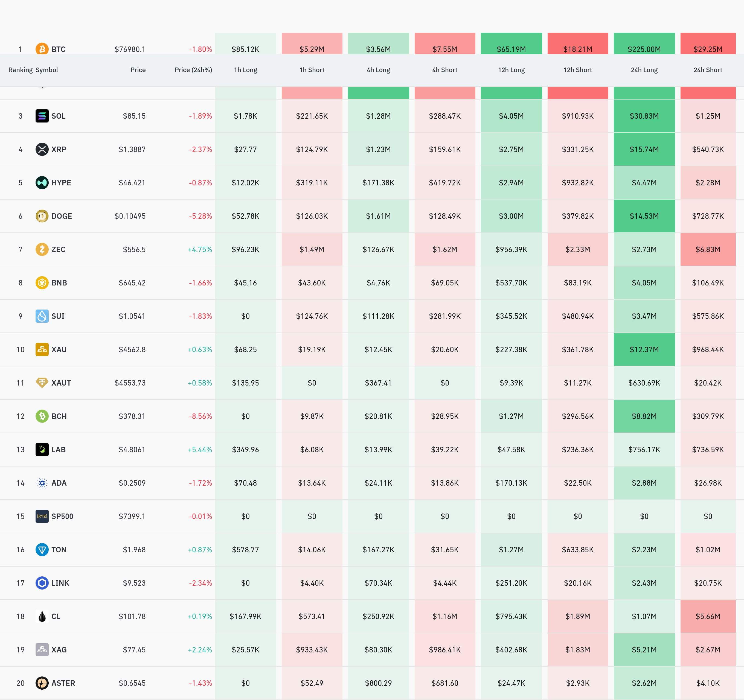Sort by the 1h Short header
The width and height of the screenshot is (744, 700).
pos(312,70)
